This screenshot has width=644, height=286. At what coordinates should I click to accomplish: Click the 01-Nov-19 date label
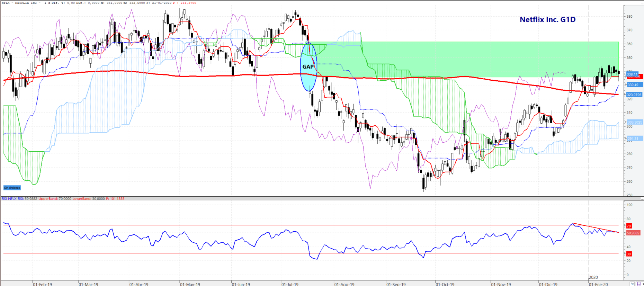tap(501, 284)
